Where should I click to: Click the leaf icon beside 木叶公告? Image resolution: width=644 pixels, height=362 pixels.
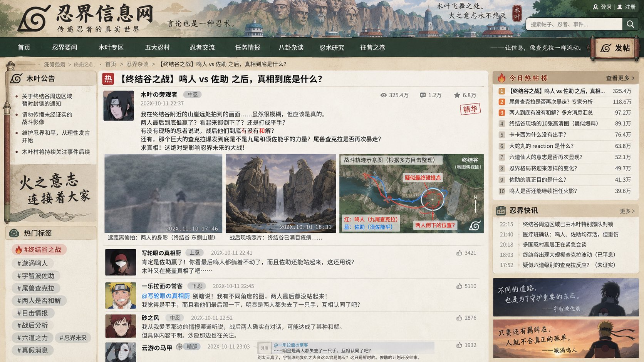[16, 78]
